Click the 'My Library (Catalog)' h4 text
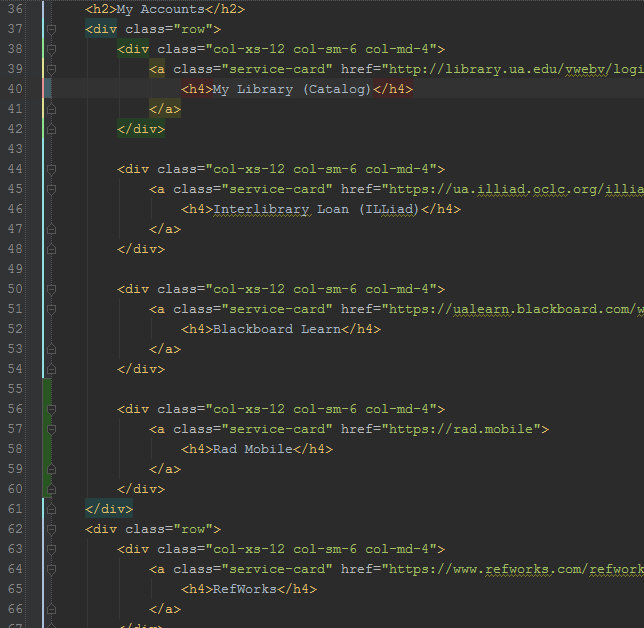This screenshot has height=628, width=644. point(292,89)
